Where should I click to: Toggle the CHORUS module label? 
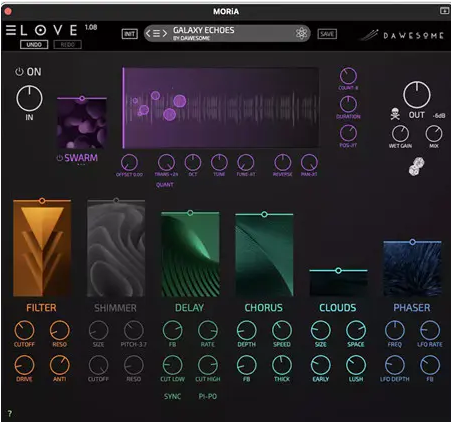263,308
